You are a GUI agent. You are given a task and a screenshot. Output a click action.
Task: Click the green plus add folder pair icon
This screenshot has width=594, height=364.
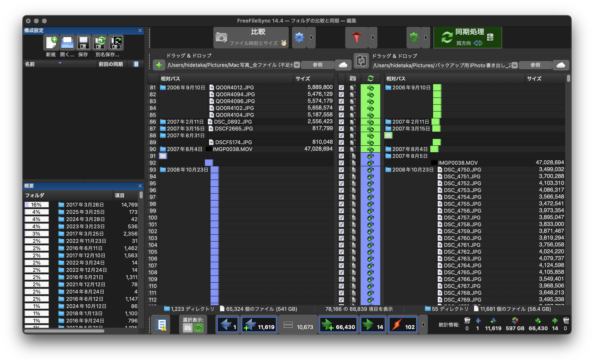[159, 65]
